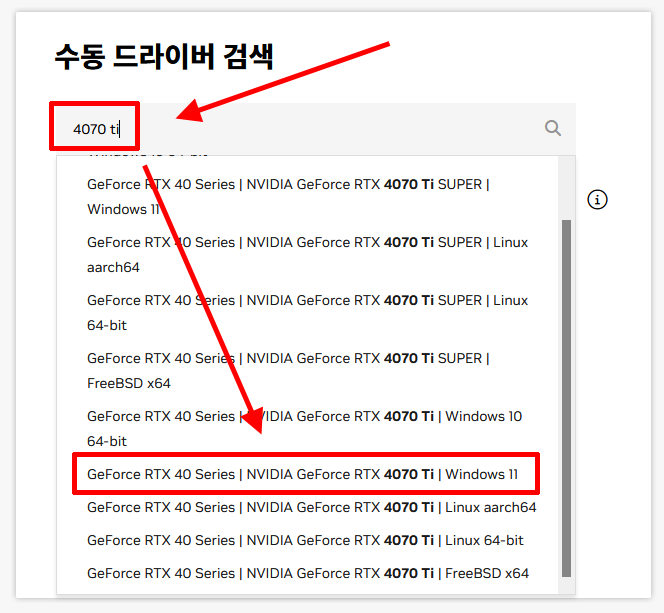Pick RTX 4070 Ti Linux 64-bit entry
This screenshot has height=613, width=664.
click(x=307, y=540)
